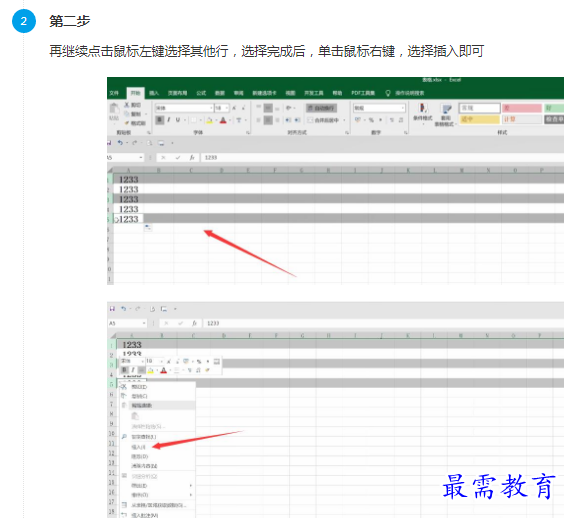The height and width of the screenshot is (518, 564).
Task: Click the Copy icon in clipboard group
Action: (127, 114)
